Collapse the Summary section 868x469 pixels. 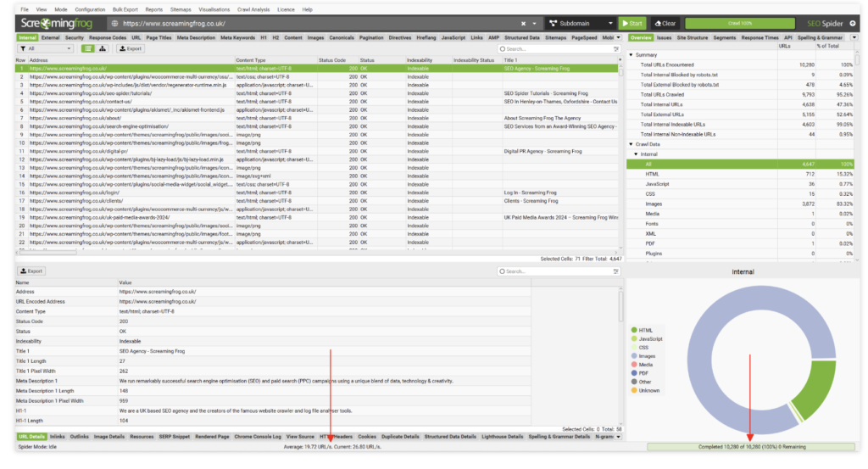pos(631,55)
